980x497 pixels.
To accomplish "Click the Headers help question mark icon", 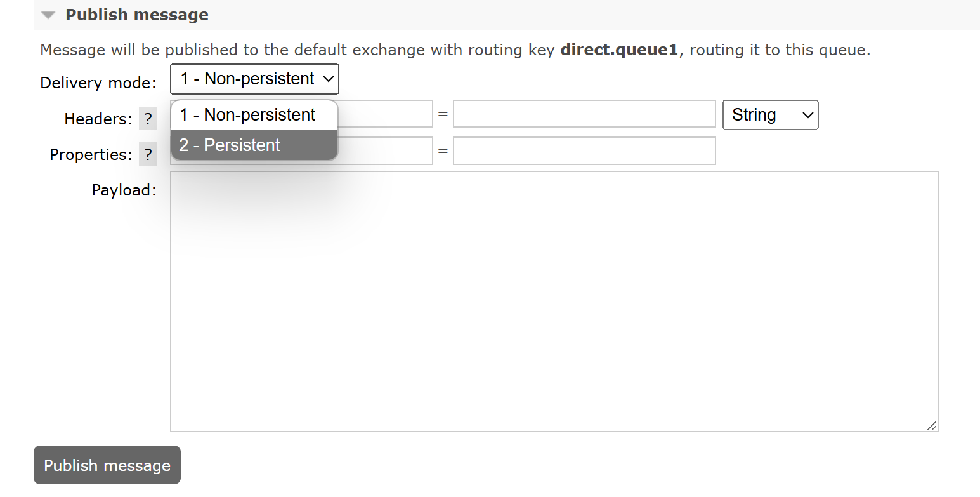I will tap(148, 119).
